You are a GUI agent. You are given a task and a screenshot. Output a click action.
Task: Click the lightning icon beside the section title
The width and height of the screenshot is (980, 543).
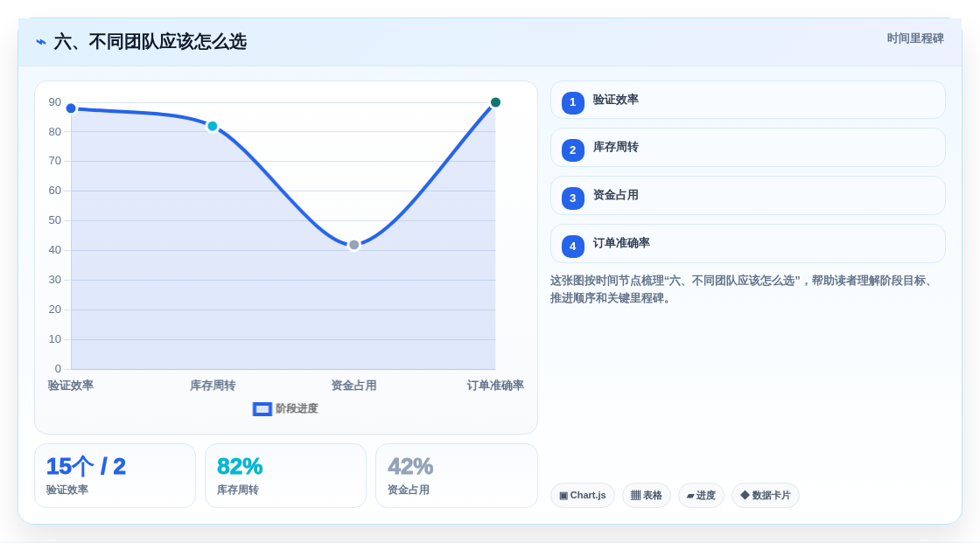click(x=40, y=42)
